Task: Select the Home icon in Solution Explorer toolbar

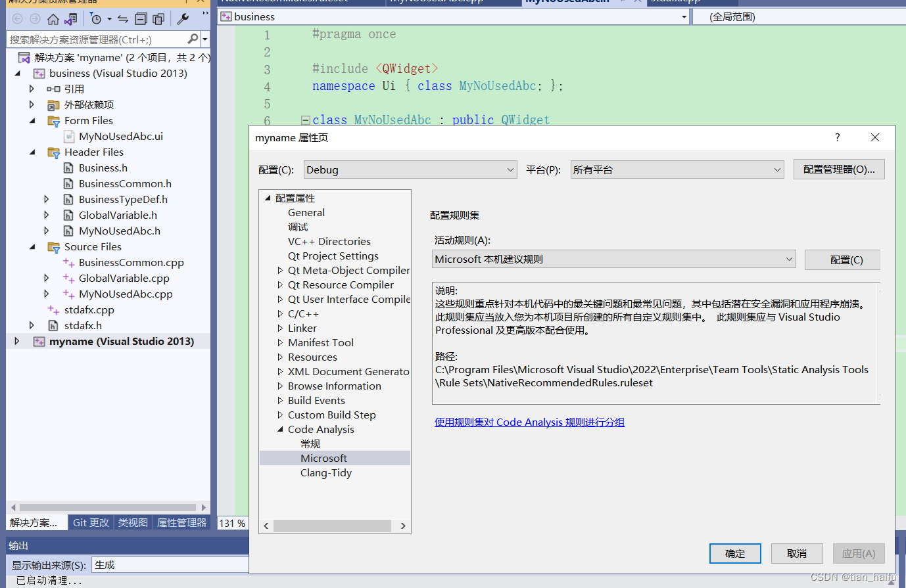Action: click(53, 18)
